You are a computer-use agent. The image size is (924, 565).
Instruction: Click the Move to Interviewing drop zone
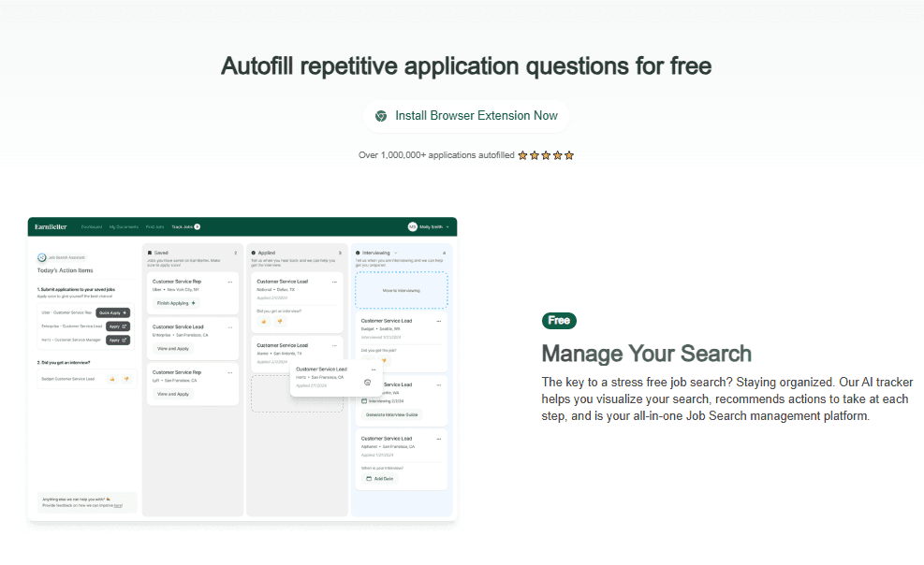[401, 291]
